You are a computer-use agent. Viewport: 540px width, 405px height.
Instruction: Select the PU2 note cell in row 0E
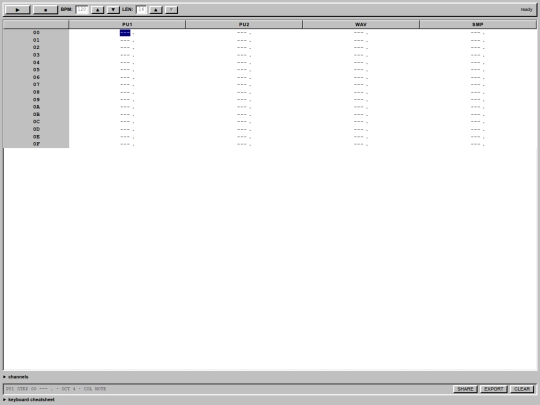point(242,137)
